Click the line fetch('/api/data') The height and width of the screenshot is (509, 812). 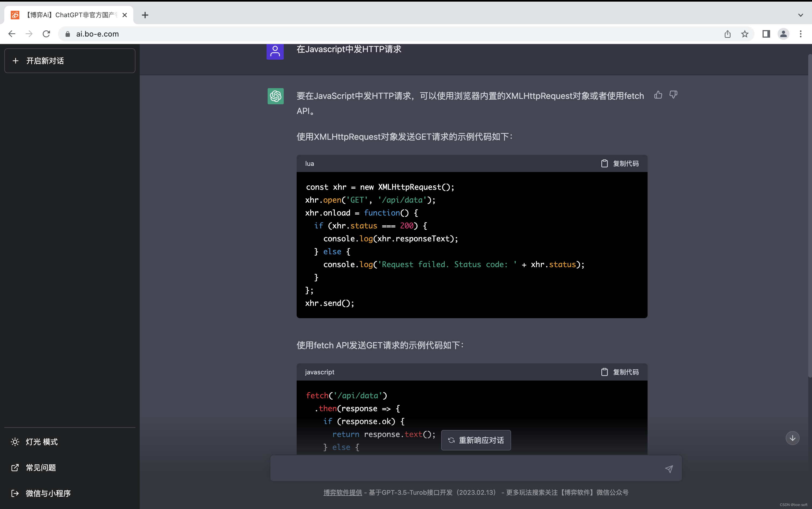[x=347, y=396]
